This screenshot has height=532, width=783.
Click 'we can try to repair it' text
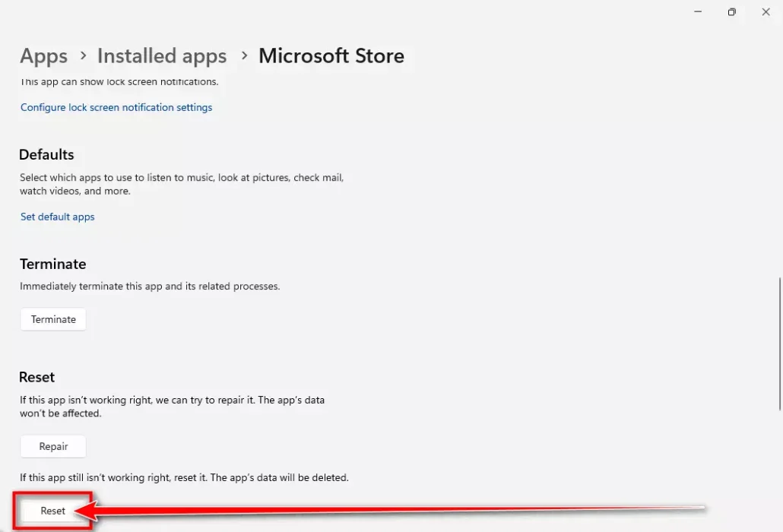pyautogui.click(x=205, y=400)
